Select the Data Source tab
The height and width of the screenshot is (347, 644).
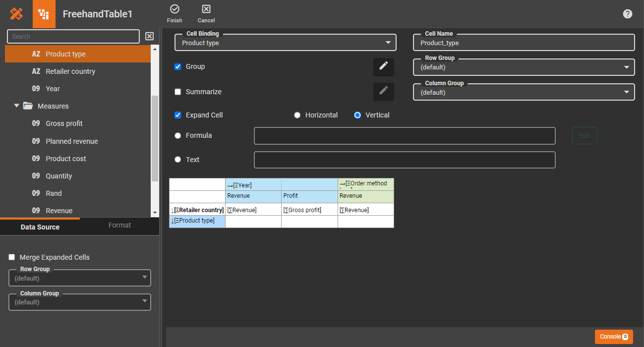point(40,227)
